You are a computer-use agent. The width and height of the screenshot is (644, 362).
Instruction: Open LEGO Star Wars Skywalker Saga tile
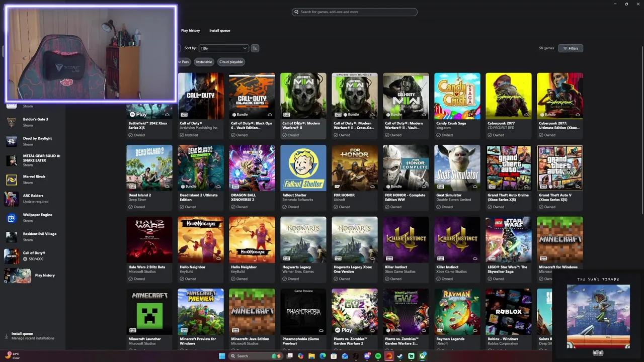[x=508, y=249]
